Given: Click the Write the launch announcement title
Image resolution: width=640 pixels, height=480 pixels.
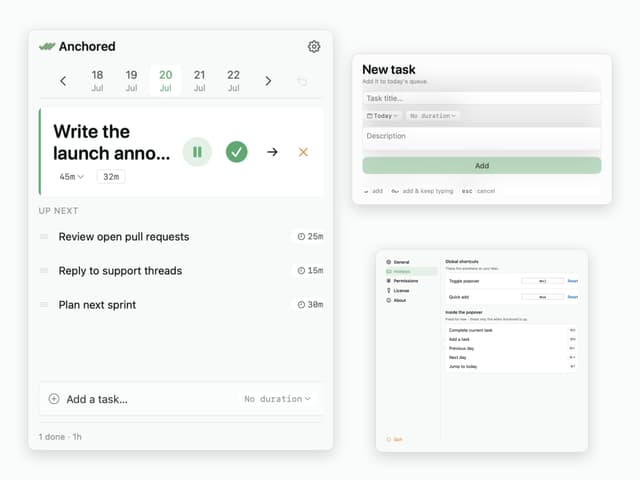Looking at the screenshot, I should pyautogui.click(x=111, y=142).
